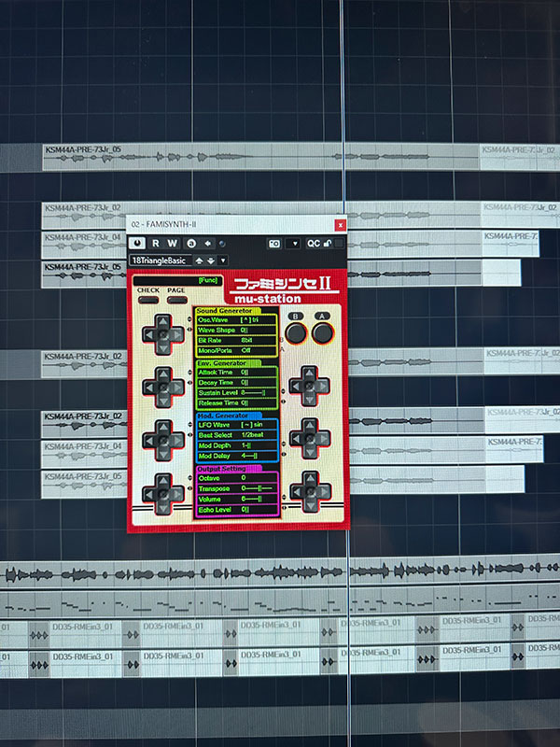Screen dimensions: 560x747
Task: Click the Decay Time slider row
Action: pos(237,383)
